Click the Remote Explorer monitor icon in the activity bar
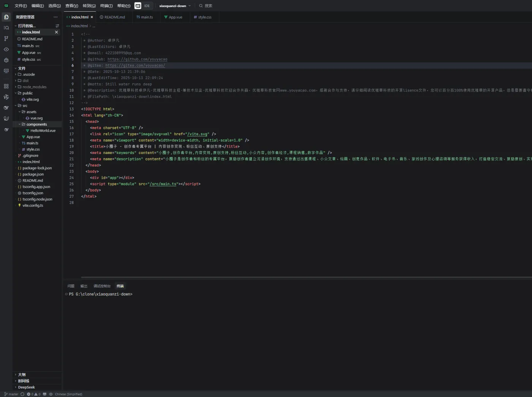Image resolution: width=532 pixels, height=397 pixels. [6, 71]
